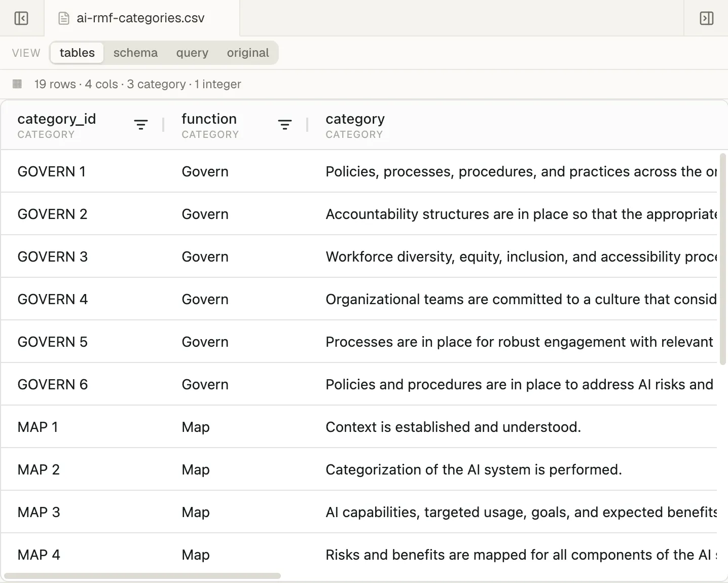
Task: Toggle the right sidebar panel icon
Action: pos(706,18)
